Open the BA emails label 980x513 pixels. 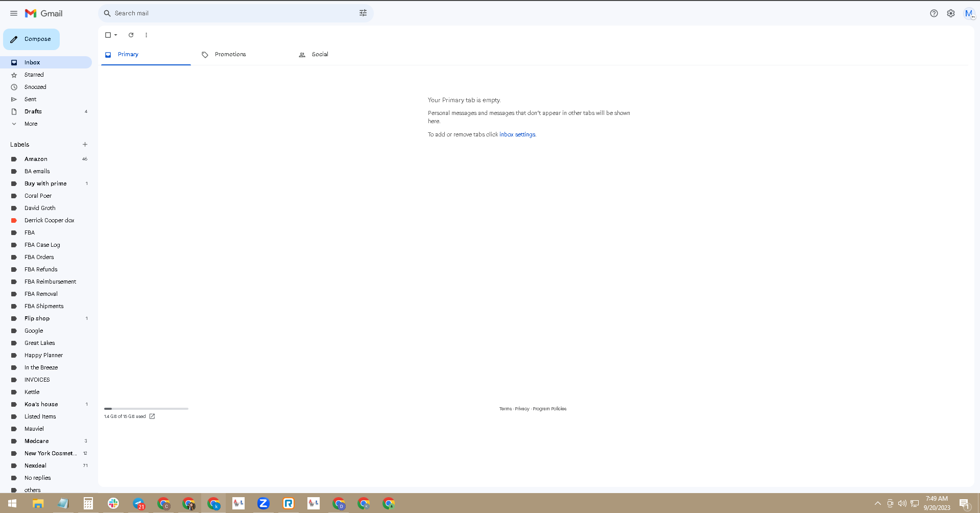click(x=46, y=171)
